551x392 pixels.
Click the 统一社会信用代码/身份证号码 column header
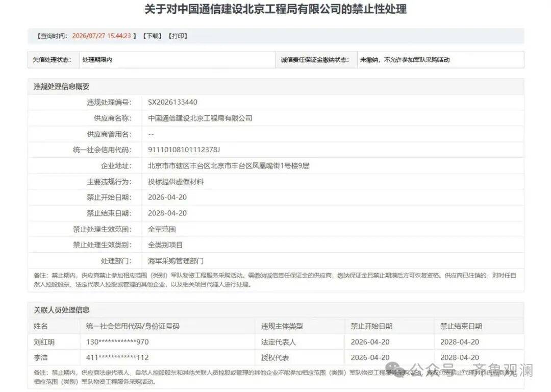pos(133,326)
